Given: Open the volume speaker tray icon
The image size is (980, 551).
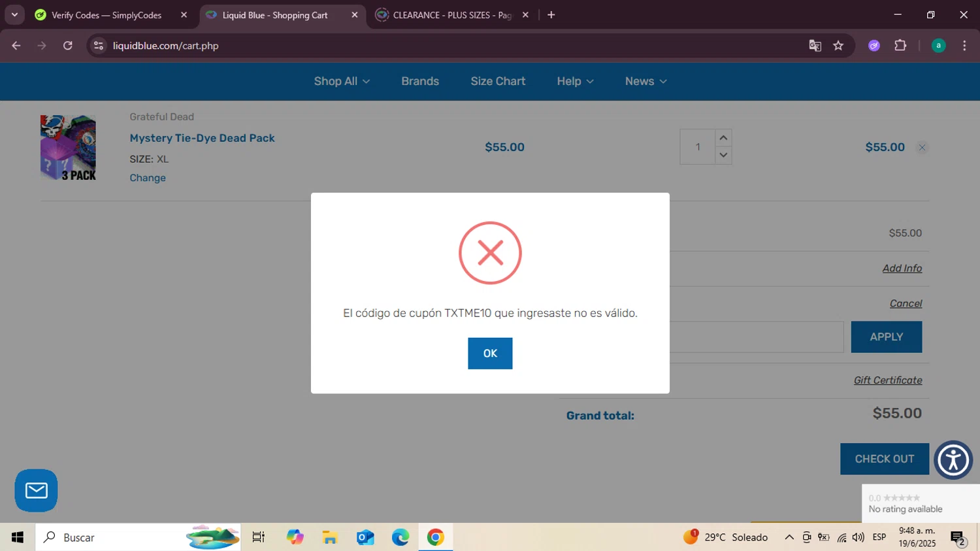Looking at the screenshot, I should click(x=858, y=537).
